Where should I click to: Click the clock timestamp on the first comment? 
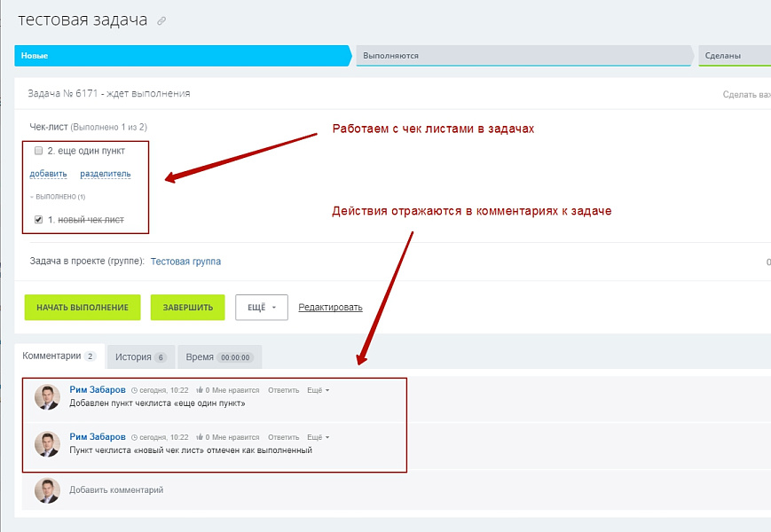pos(160,390)
